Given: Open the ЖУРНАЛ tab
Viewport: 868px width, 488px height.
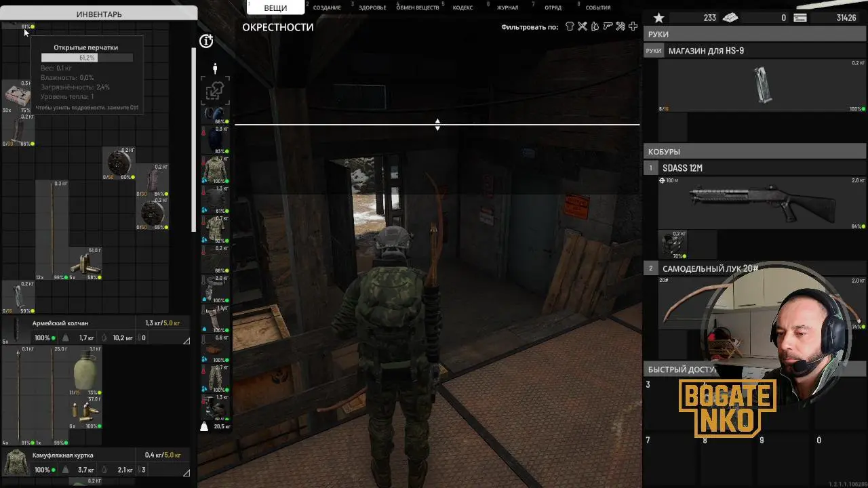Looking at the screenshot, I should click(507, 7).
